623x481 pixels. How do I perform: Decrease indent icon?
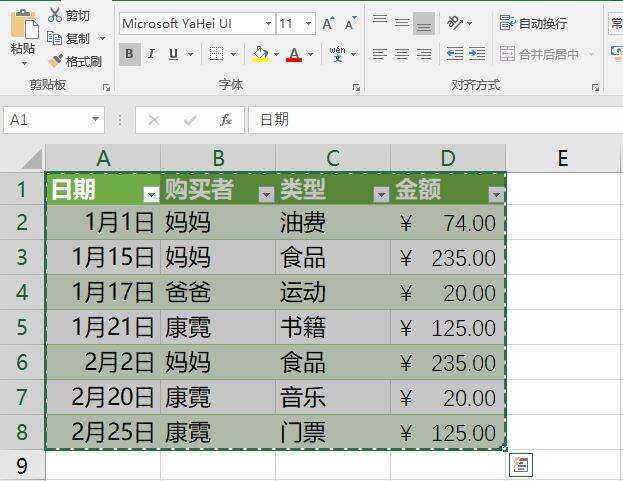pos(455,54)
